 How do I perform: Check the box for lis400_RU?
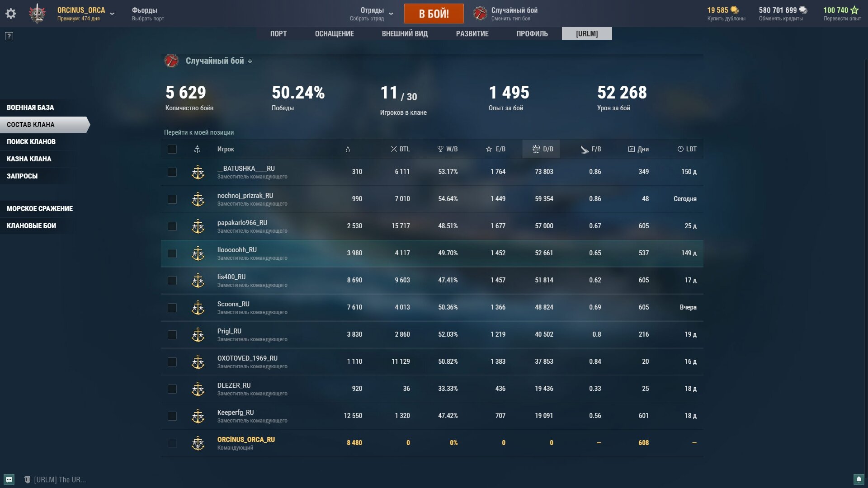coord(172,281)
